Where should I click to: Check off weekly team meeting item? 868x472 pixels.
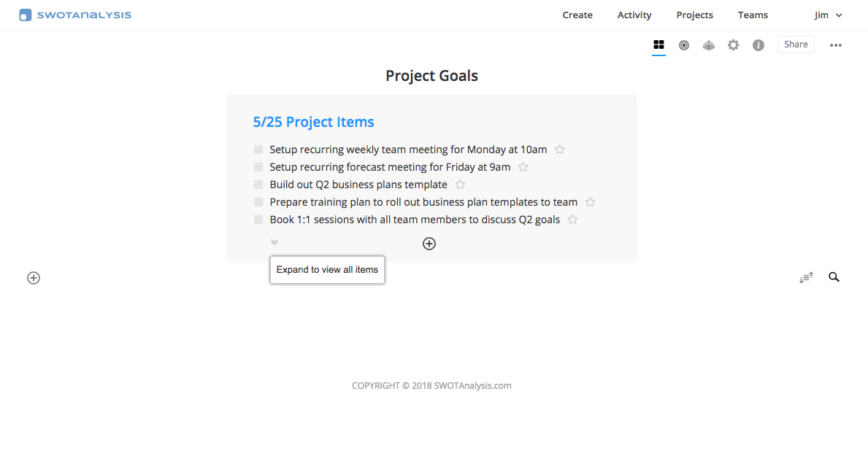click(x=258, y=150)
